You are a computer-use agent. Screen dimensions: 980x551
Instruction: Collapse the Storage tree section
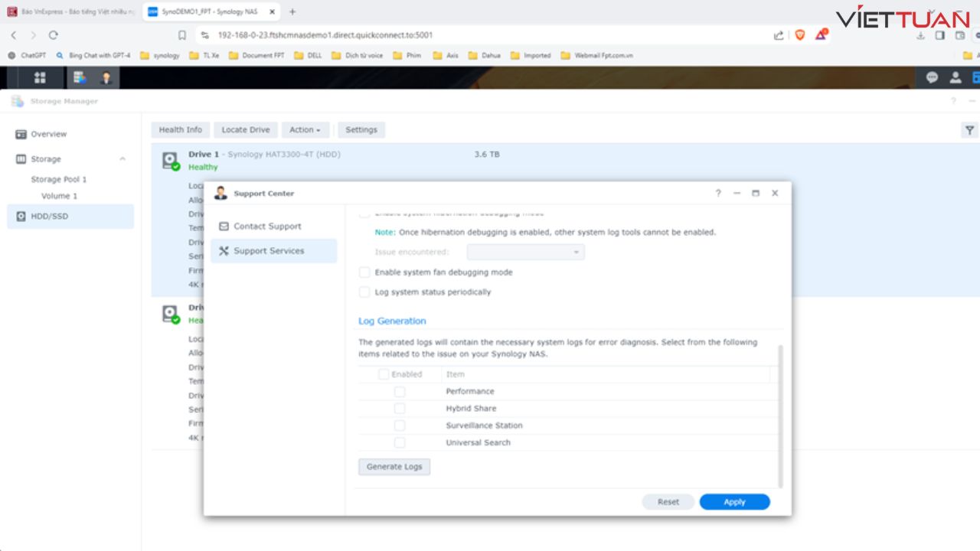click(x=122, y=159)
